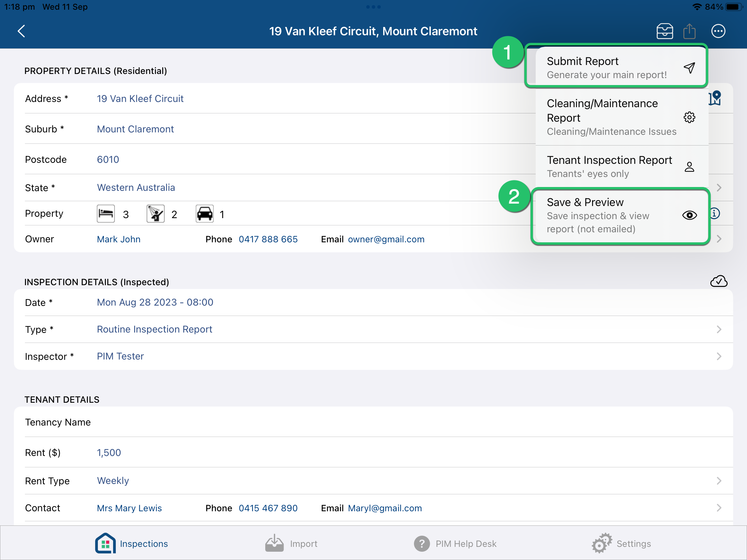Expand the Inspector row chevron

point(719,356)
